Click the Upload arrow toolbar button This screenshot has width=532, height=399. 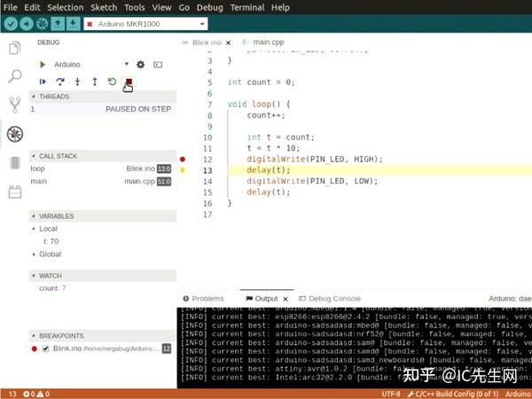click(x=27, y=24)
